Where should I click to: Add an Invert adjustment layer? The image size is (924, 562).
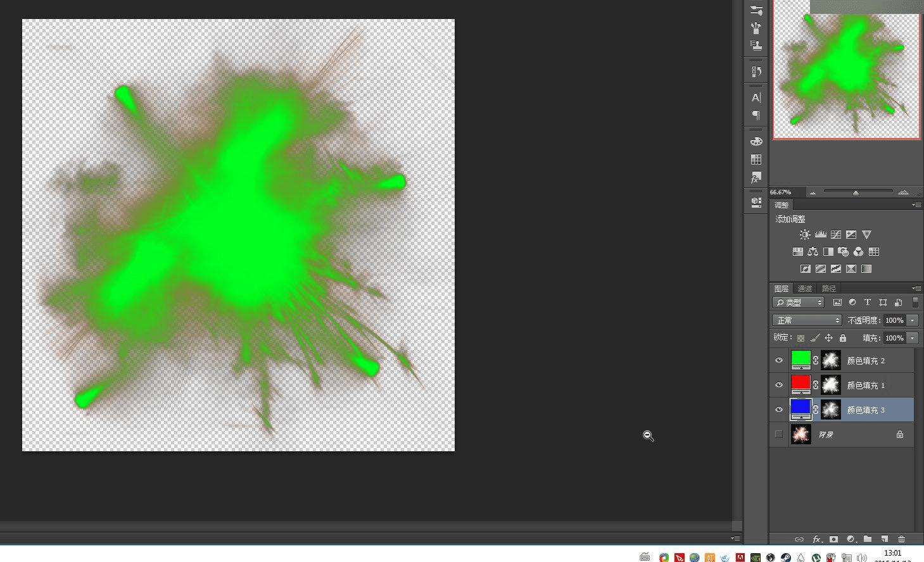pyautogui.click(x=806, y=269)
